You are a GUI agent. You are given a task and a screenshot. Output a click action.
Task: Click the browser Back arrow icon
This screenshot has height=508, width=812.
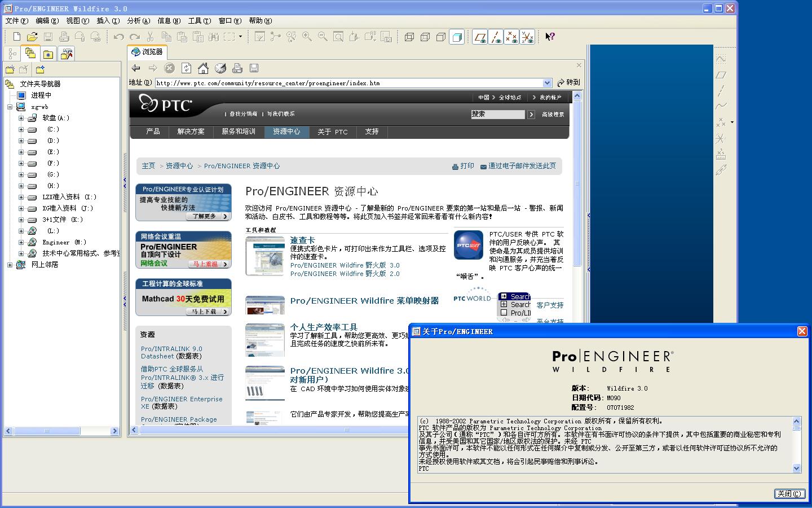tap(136, 68)
